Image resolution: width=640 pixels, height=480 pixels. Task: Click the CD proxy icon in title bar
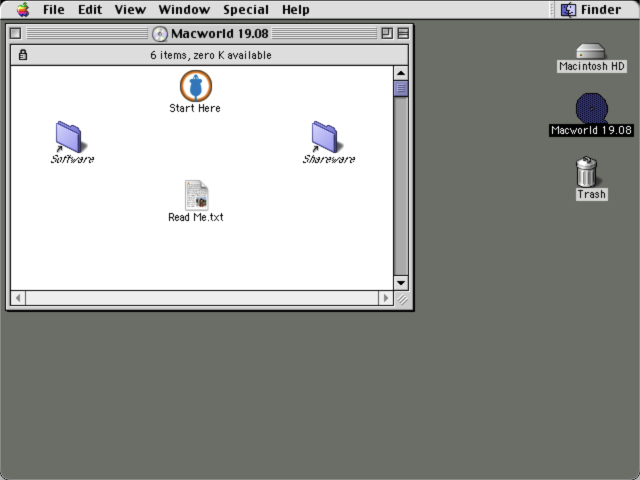pyautogui.click(x=160, y=33)
